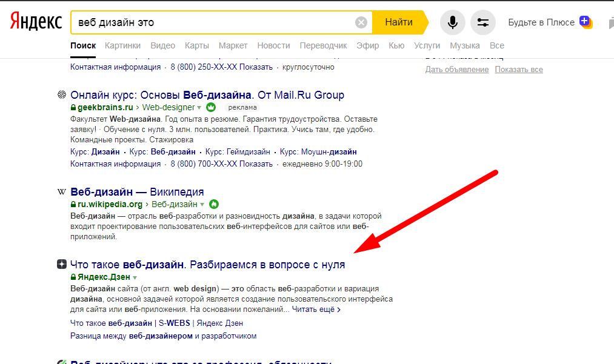Screen dimensions: 614x364
Task: Click the geekbrains.ru green domain link
Action: (x=105, y=107)
